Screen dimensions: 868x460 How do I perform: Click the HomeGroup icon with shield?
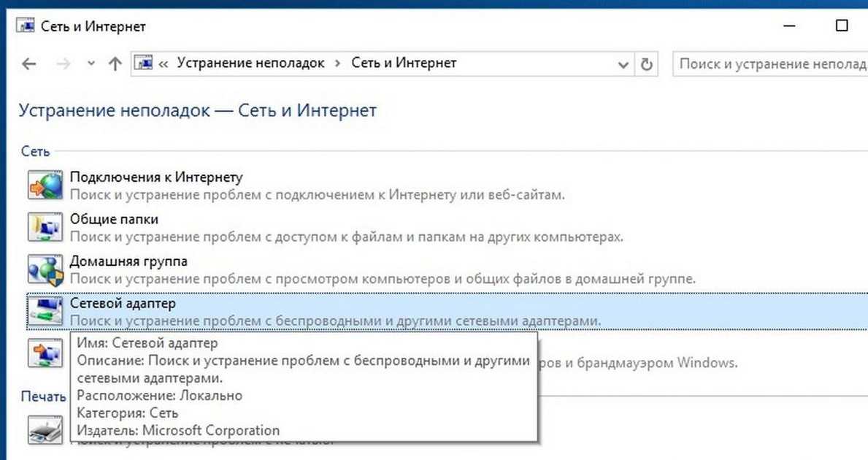[45, 269]
